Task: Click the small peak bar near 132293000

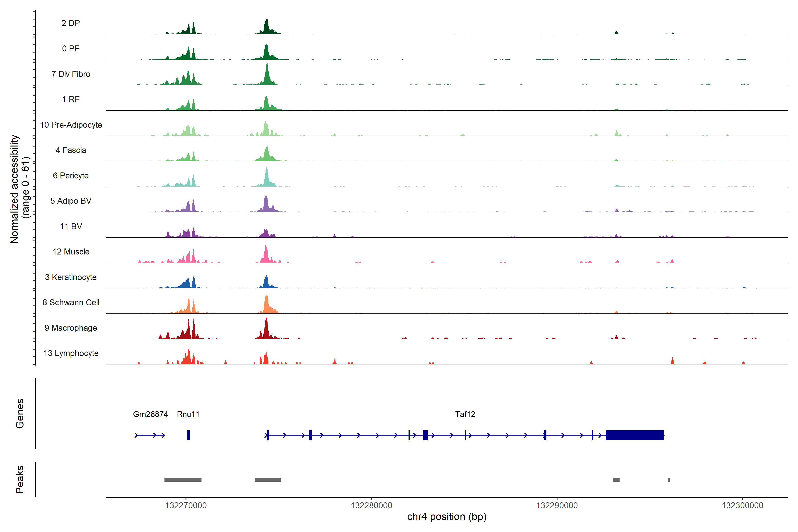Action: click(616, 480)
